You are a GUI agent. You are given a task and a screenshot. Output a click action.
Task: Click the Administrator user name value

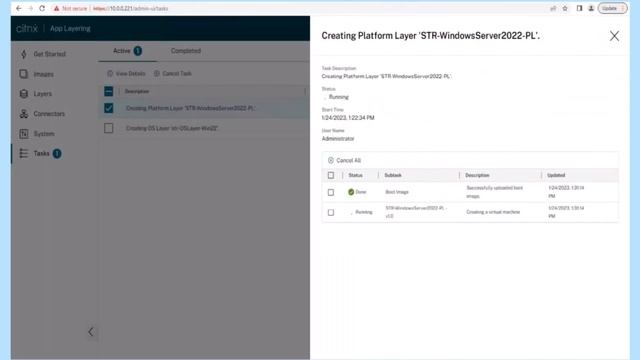(x=338, y=139)
